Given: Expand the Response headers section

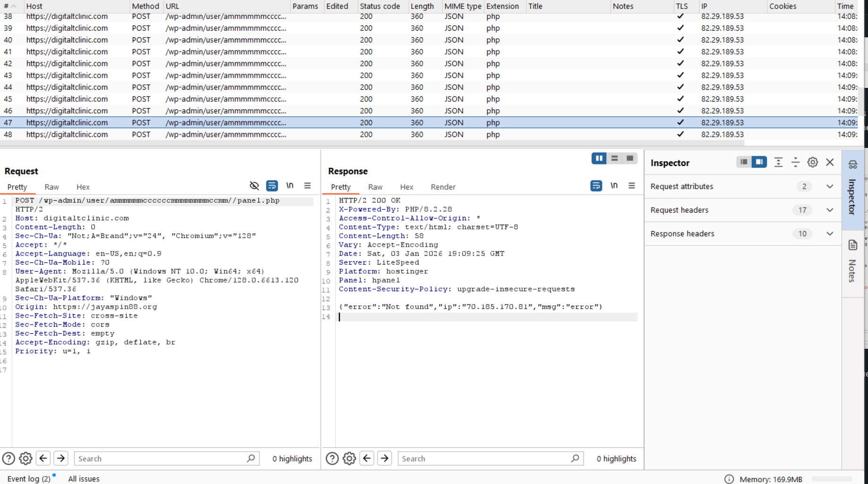Looking at the screenshot, I should [829, 233].
